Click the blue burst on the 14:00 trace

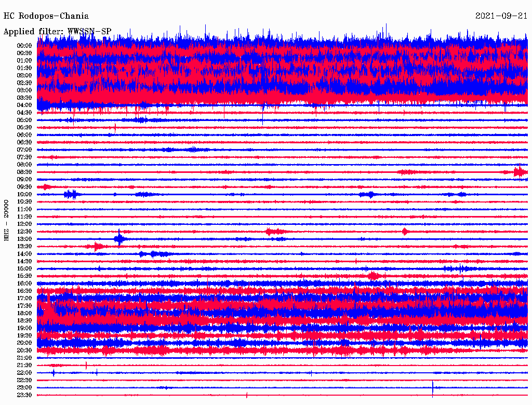[153, 254]
